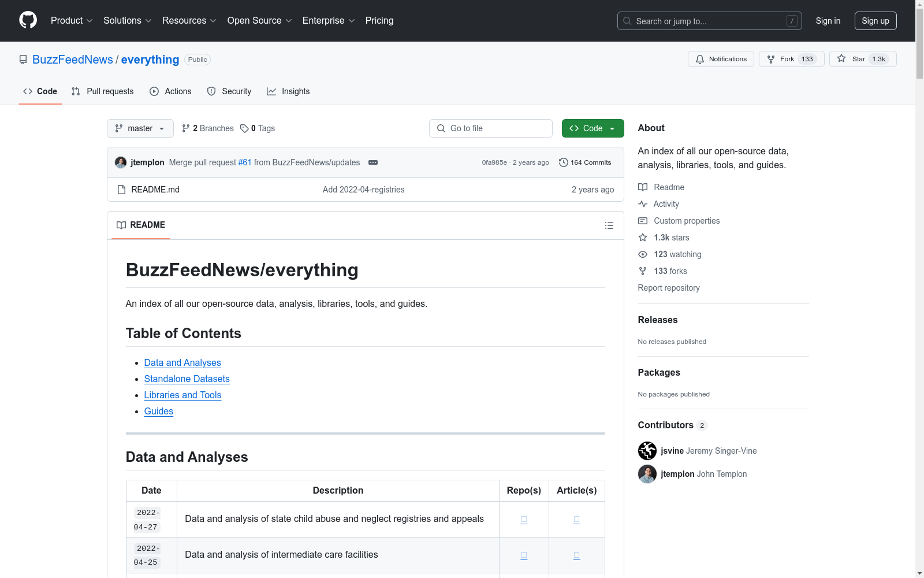Open Custom properties link

[x=679, y=221]
